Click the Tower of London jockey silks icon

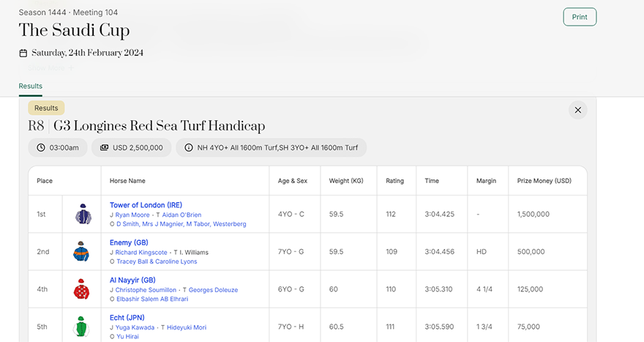(x=82, y=214)
